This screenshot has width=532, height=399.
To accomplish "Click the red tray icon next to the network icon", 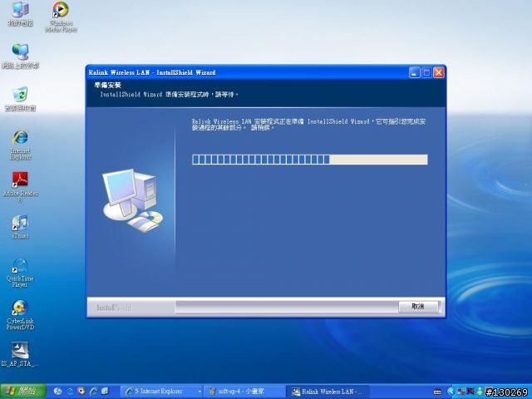I will click(x=470, y=392).
